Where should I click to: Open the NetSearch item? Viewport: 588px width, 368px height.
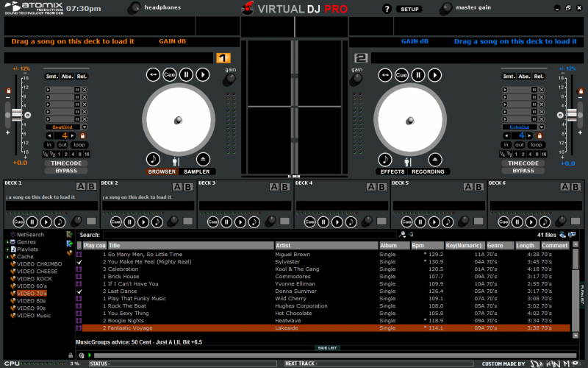tap(30, 235)
